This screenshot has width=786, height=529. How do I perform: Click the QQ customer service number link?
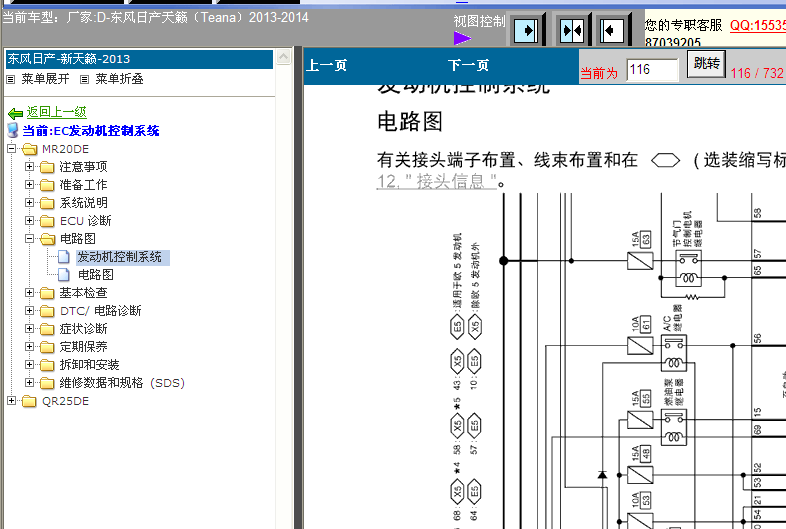click(757, 25)
